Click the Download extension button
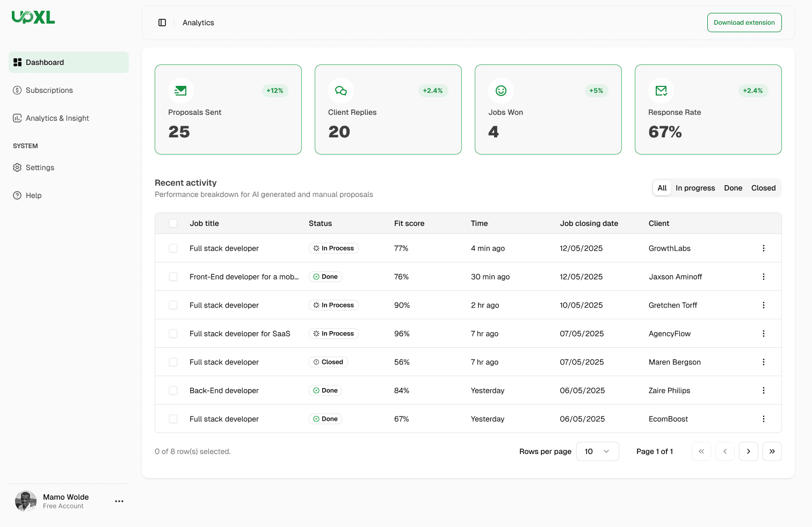The image size is (812, 527). 744,23
